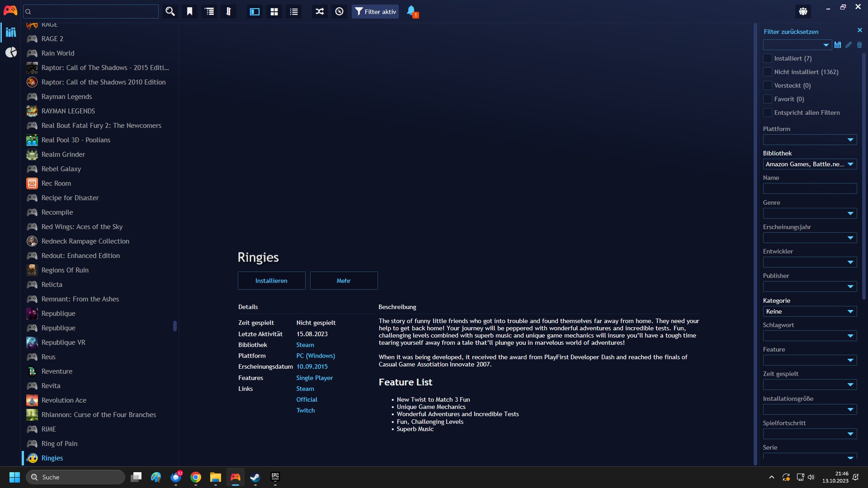868x488 pixels.
Task: Select the random game picker icon
Action: (319, 11)
